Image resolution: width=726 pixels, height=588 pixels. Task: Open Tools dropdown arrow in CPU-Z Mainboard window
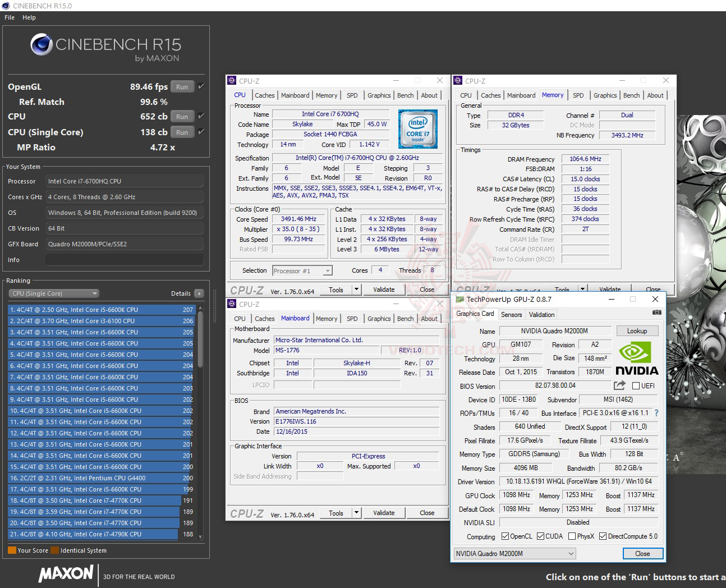coord(356,513)
